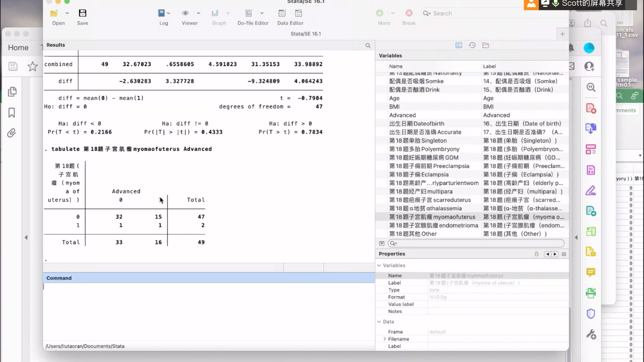Go to previous variable in Properties

(x=547, y=254)
